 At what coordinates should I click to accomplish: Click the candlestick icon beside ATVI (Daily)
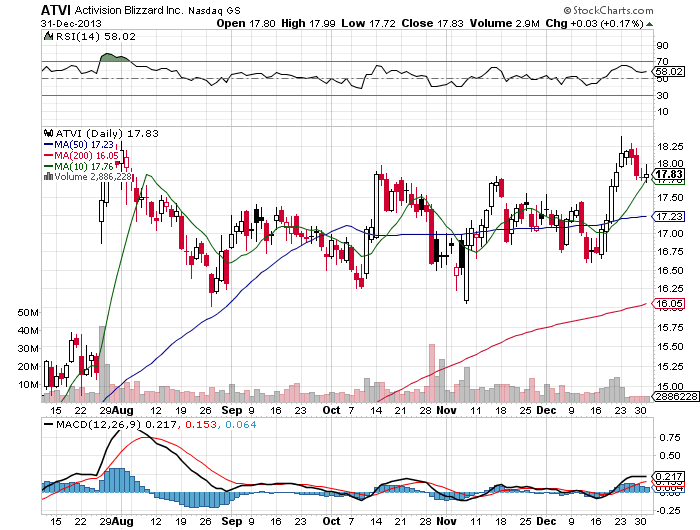48,133
